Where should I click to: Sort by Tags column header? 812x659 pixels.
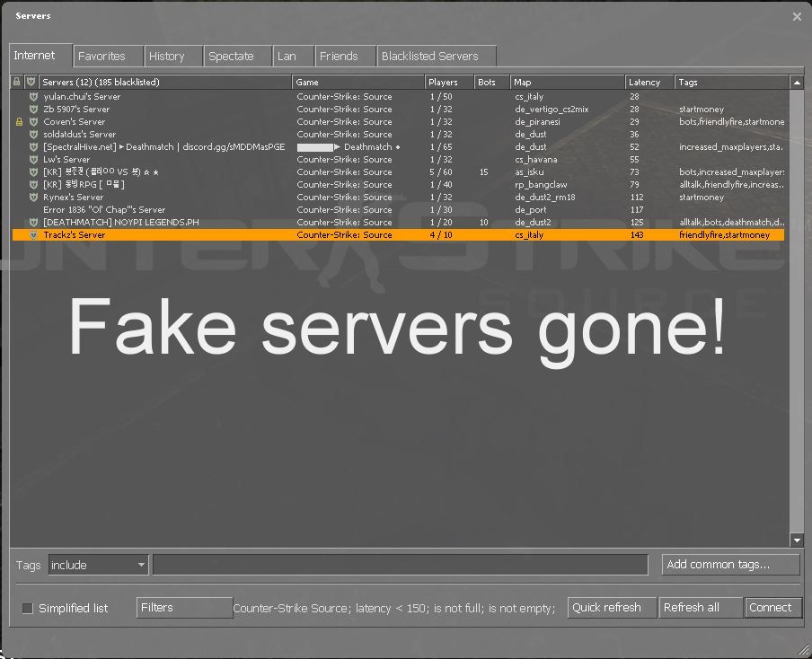[732, 82]
